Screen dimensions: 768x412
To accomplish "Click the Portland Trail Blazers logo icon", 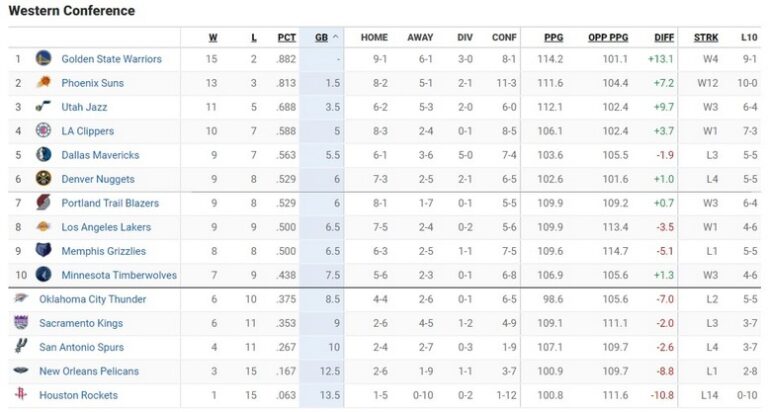I will click(x=43, y=203).
